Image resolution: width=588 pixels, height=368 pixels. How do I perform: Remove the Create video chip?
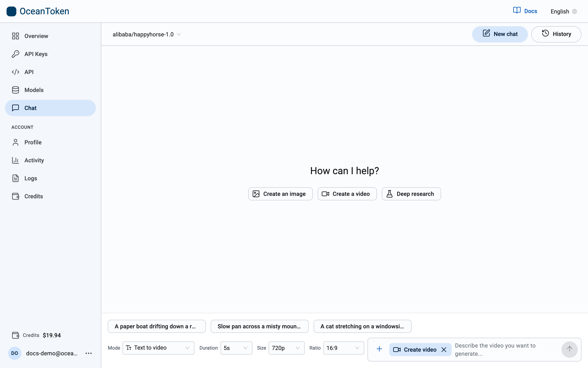[x=444, y=350]
